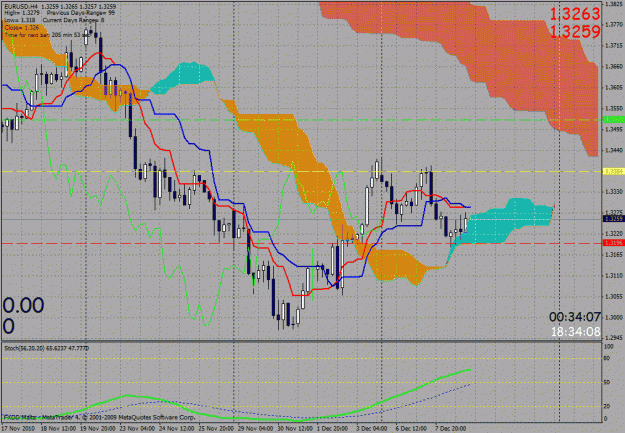Image resolution: width=625 pixels, height=433 pixels.
Task: Select the Stoch(56,20,20) indicator label
Action: pos(46,348)
